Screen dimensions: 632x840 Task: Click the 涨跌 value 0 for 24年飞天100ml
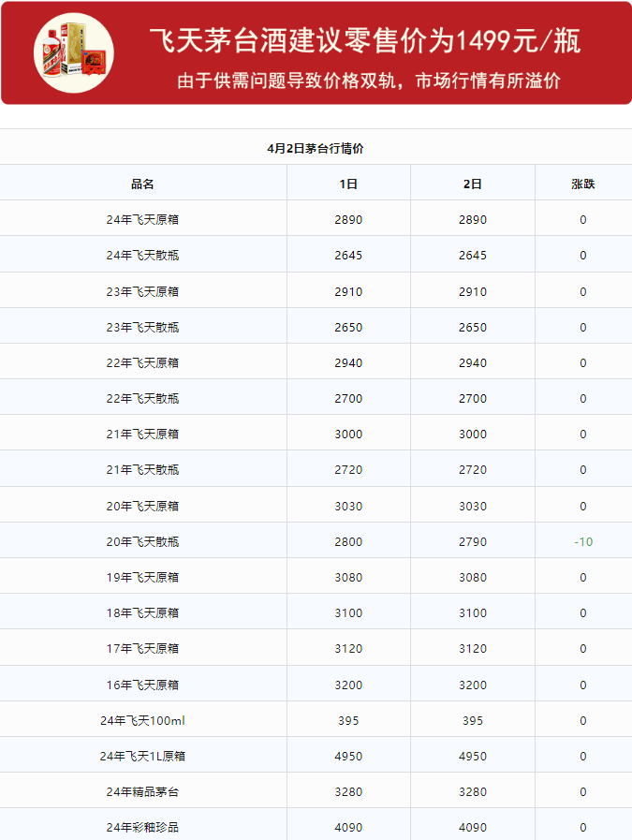tap(583, 720)
